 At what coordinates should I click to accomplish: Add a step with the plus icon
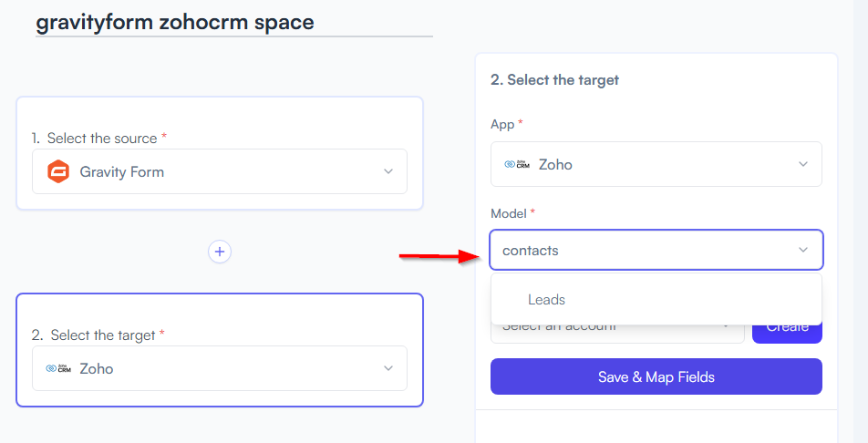[x=220, y=252]
